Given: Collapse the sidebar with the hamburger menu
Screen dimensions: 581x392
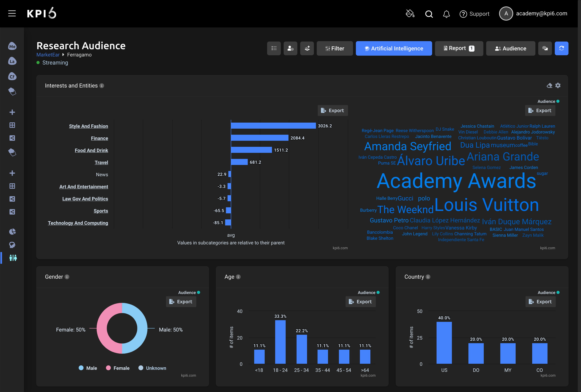Looking at the screenshot, I should pos(11,14).
